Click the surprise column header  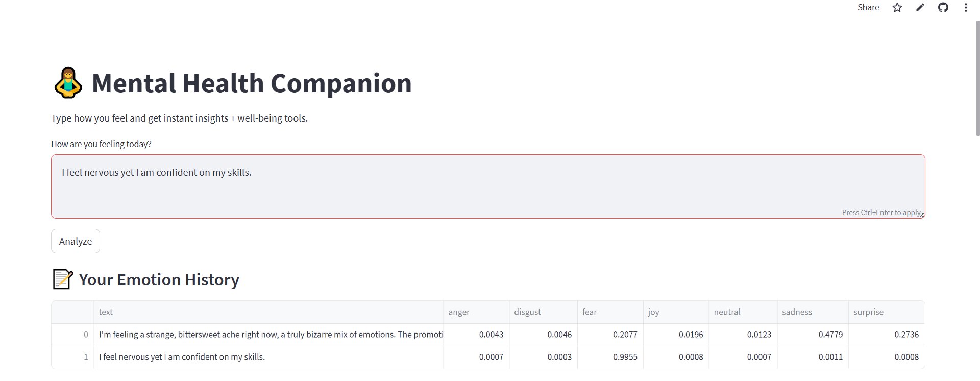point(886,312)
